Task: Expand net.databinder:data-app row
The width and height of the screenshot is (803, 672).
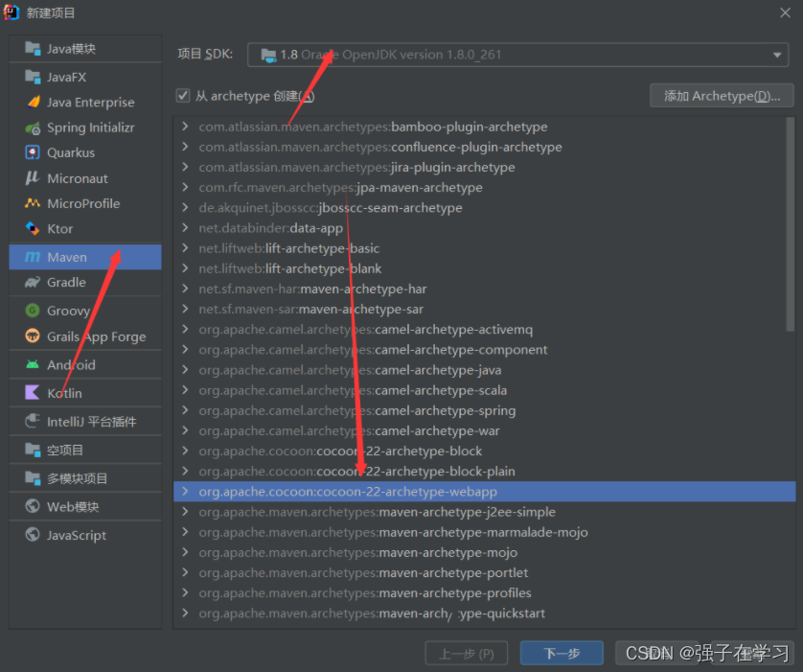Action: click(x=185, y=227)
